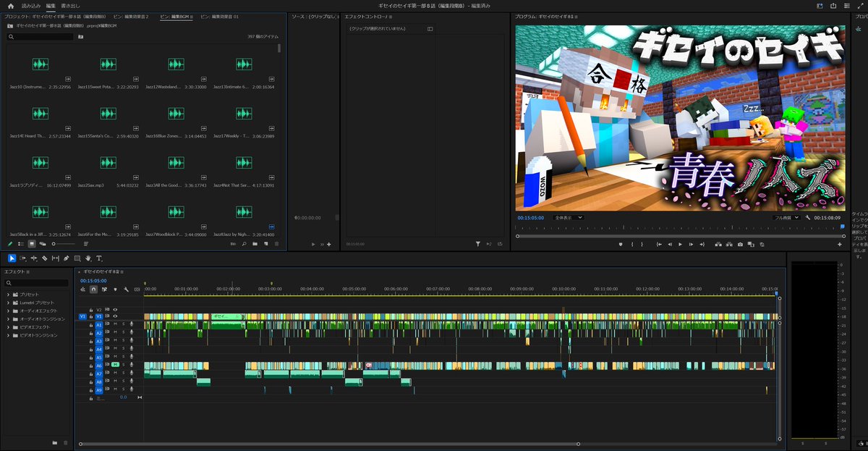The height and width of the screenshot is (451, 868).
Task: Mute track A1
Action: (115, 325)
